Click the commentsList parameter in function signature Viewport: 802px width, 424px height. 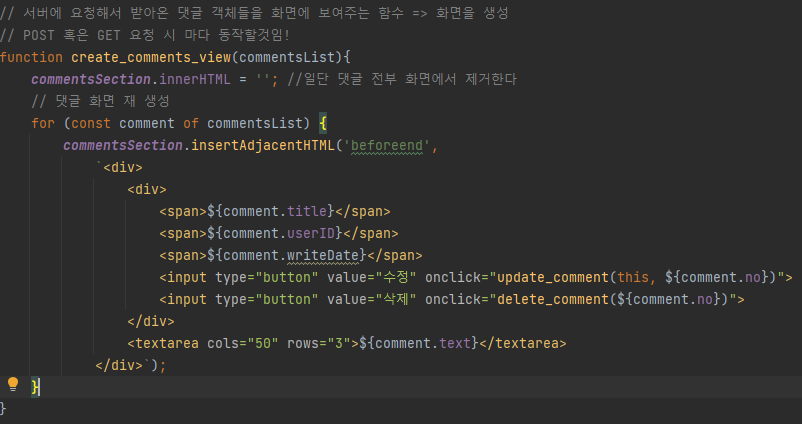click(x=287, y=57)
